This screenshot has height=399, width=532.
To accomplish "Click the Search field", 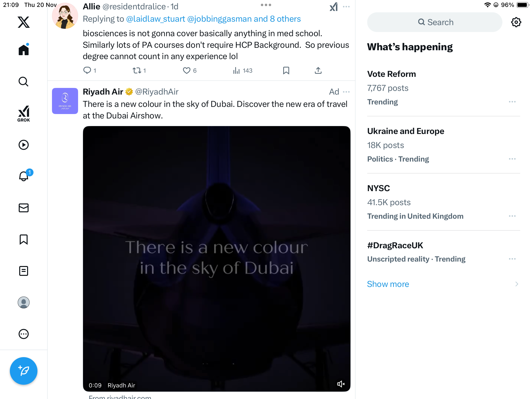I will point(435,22).
